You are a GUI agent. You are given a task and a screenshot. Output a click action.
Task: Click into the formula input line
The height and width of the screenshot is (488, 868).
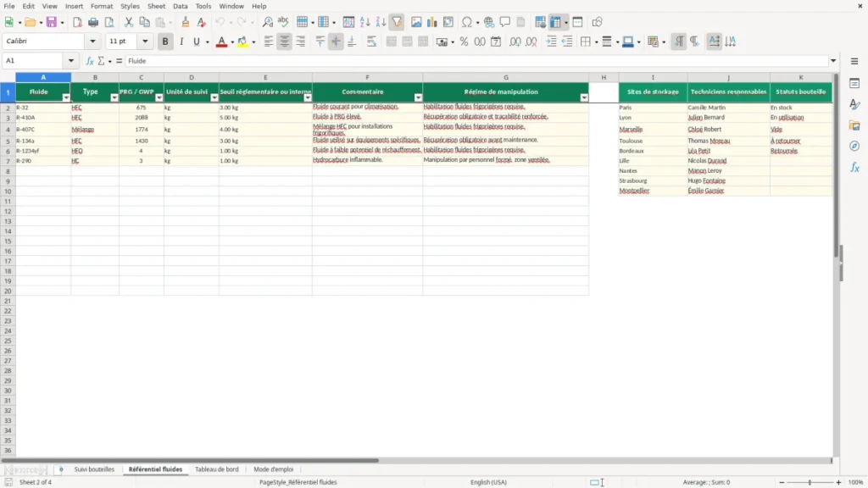pos(476,61)
